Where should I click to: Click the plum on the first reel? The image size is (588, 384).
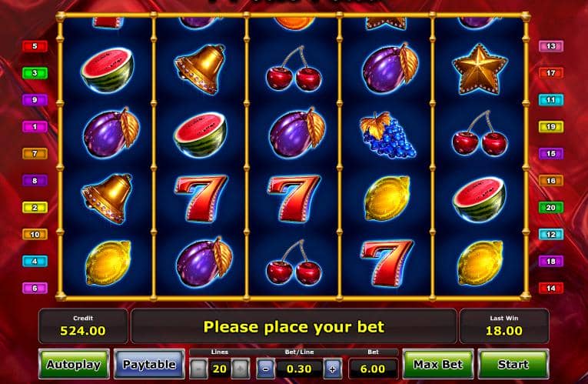[111, 132]
